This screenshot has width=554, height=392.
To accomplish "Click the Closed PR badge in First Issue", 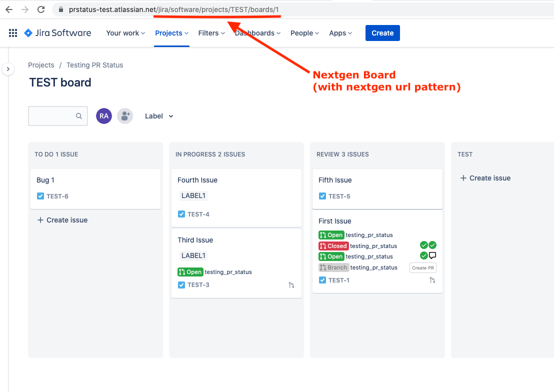I will (x=333, y=246).
